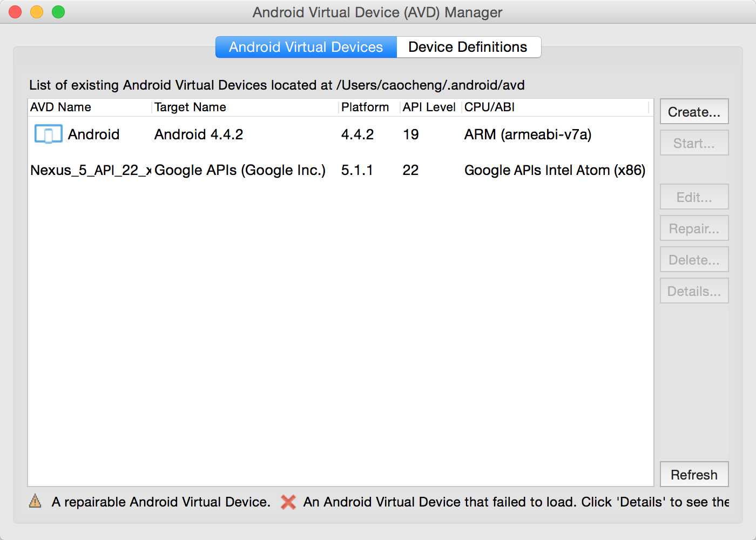The image size is (756, 540).
Task: Click Google APIs Intel Atom (x86) cell
Action: tap(555, 170)
